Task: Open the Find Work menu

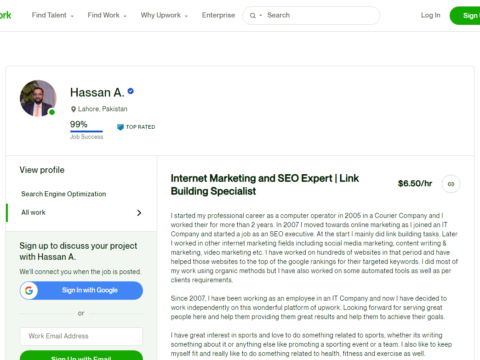Action: point(107,15)
